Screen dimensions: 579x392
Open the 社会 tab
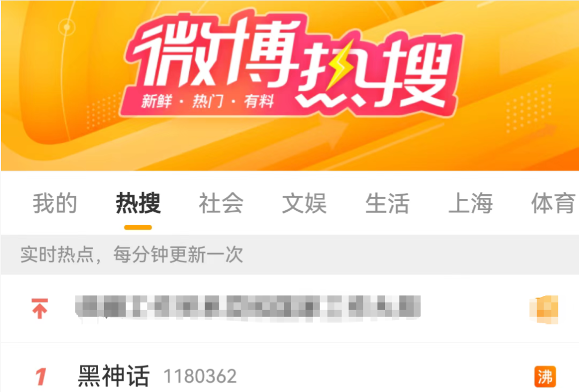[x=221, y=203]
